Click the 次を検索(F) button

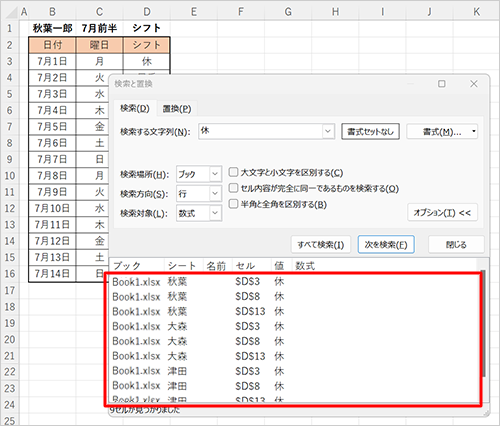point(386,245)
